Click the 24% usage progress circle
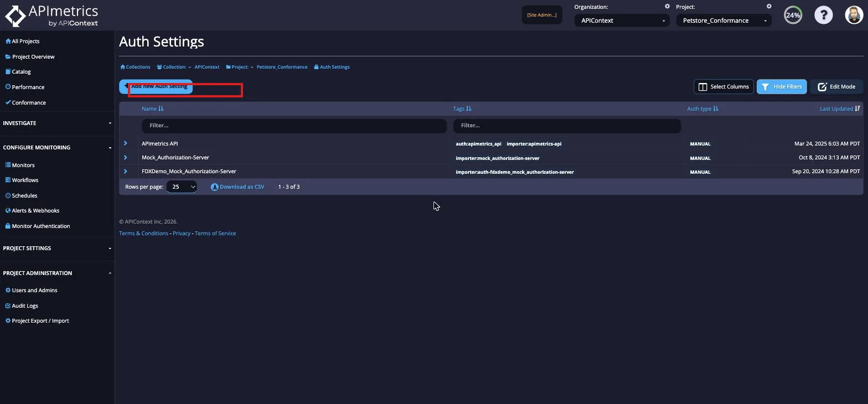The height and width of the screenshot is (404, 868). (x=793, y=15)
